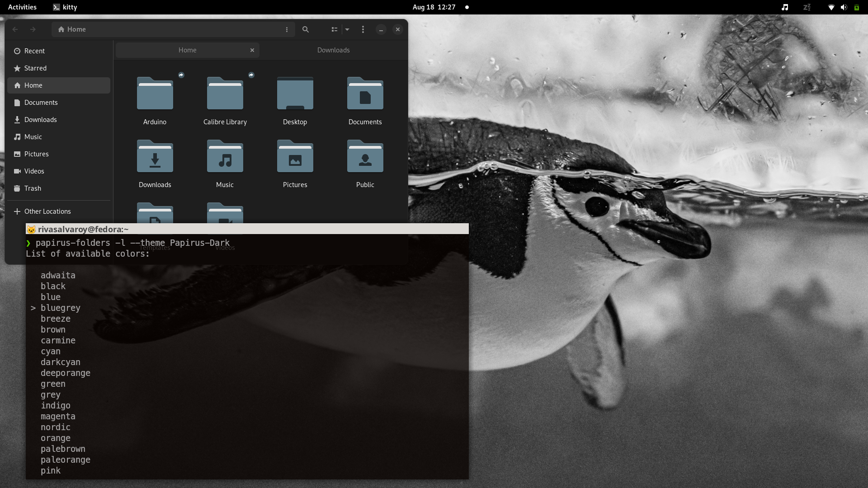Select Pictures in the sidebar

(59, 154)
